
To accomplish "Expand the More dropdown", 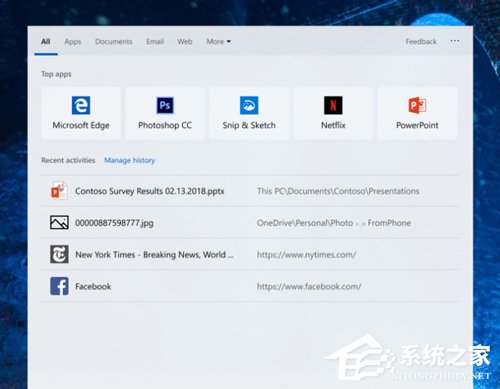I will [218, 42].
